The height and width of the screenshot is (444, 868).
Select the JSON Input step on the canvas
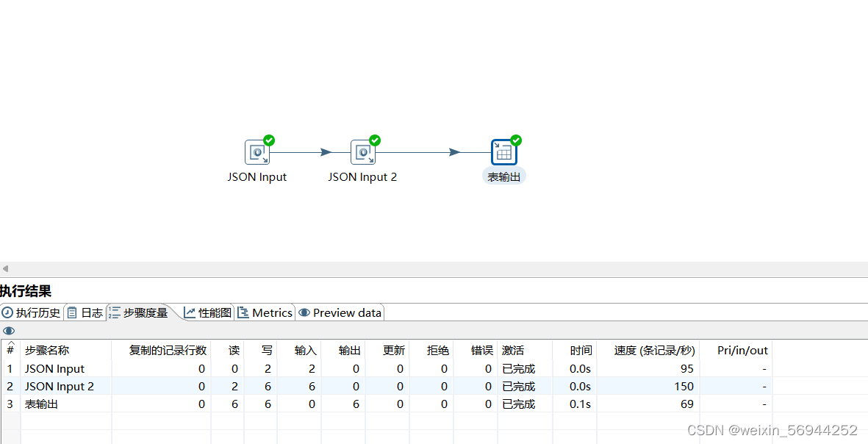point(257,152)
